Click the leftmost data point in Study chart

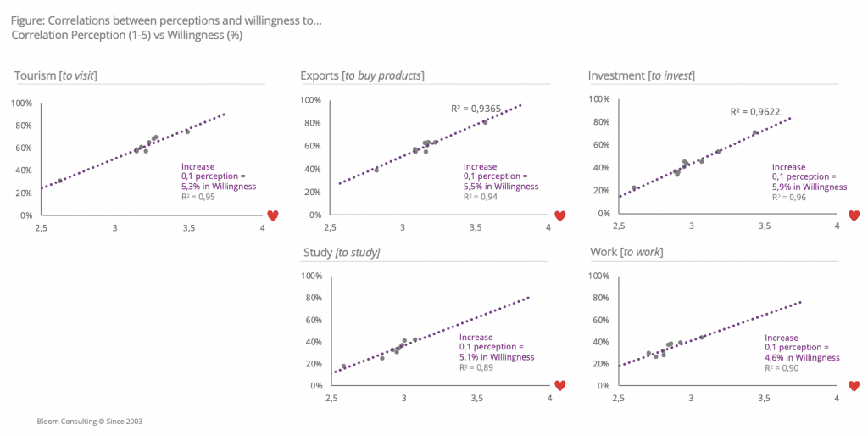pos(343,366)
